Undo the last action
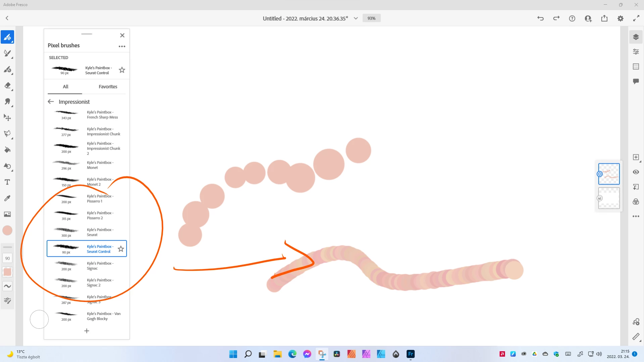Screen dimensions: 644x362 [x=540, y=18]
